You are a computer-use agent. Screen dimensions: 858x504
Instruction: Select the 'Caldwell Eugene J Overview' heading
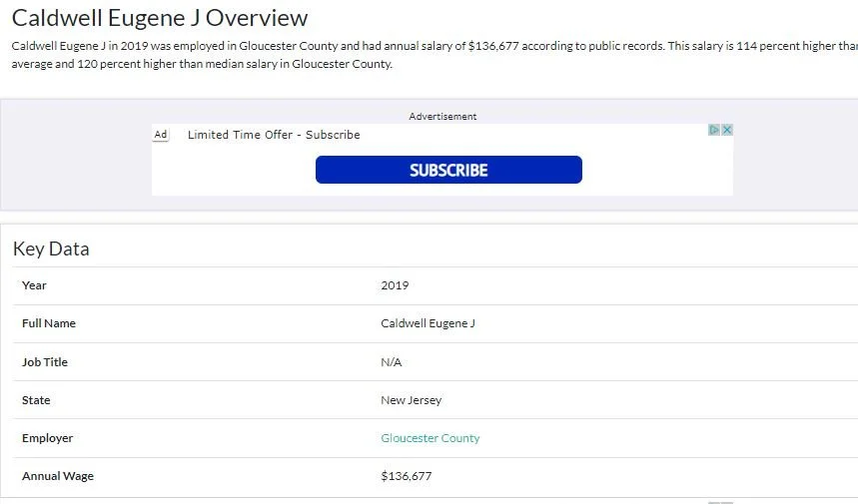(x=160, y=18)
